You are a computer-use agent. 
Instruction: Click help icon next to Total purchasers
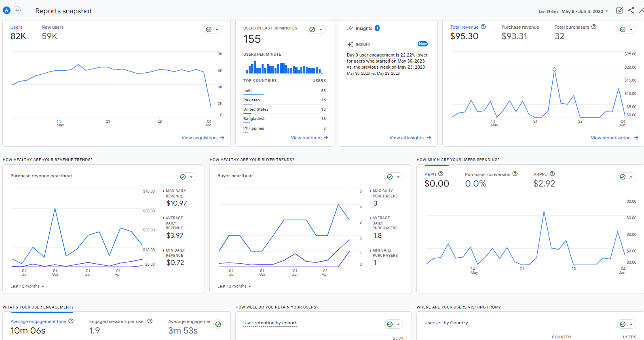click(x=594, y=27)
